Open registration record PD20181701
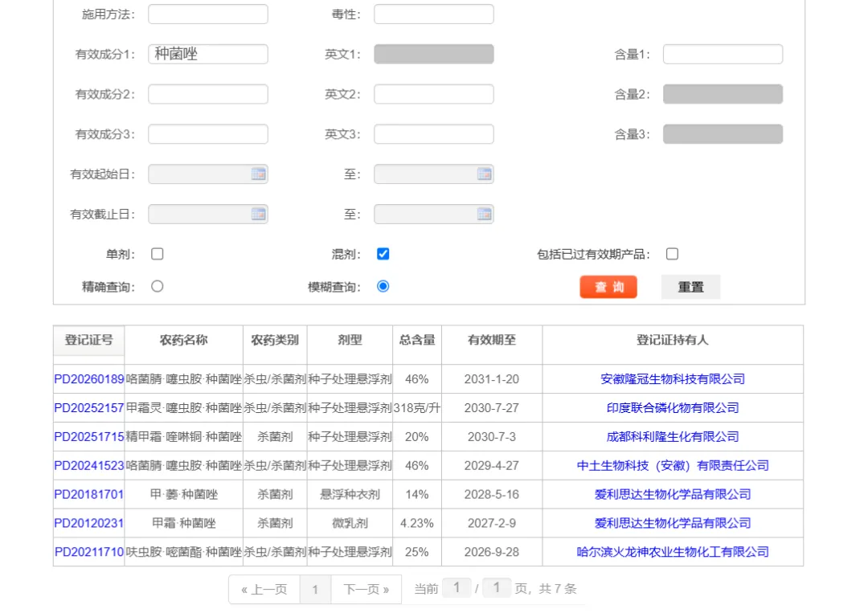This screenshot has height=613, width=868. (88, 494)
